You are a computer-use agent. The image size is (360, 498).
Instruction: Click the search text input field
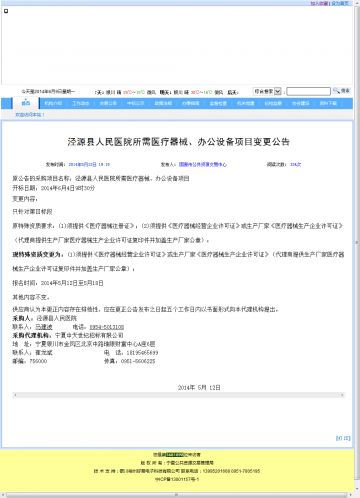308,91
